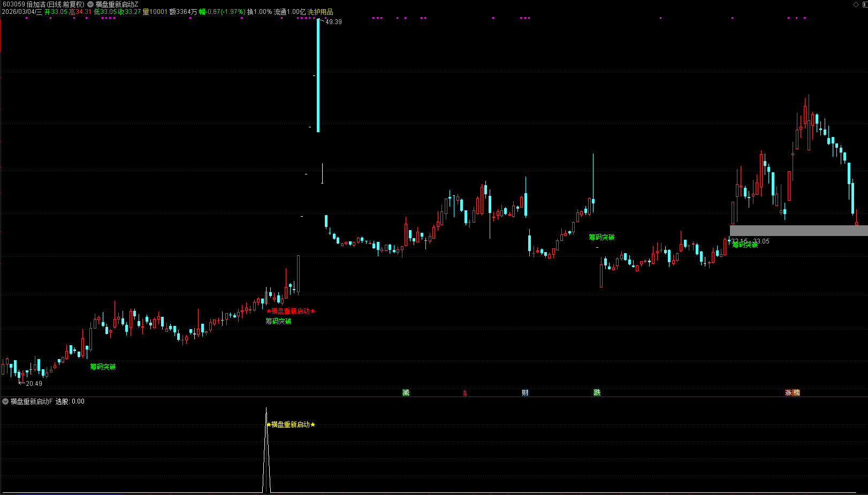
Task: Click the red ★横盘重新启动★ signal label on the main chart
Action: click(291, 311)
